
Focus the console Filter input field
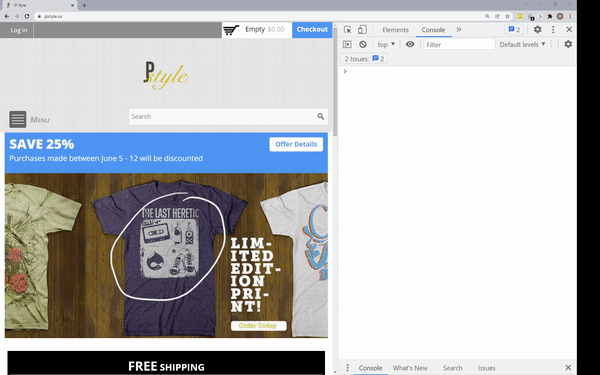(x=459, y=44)
